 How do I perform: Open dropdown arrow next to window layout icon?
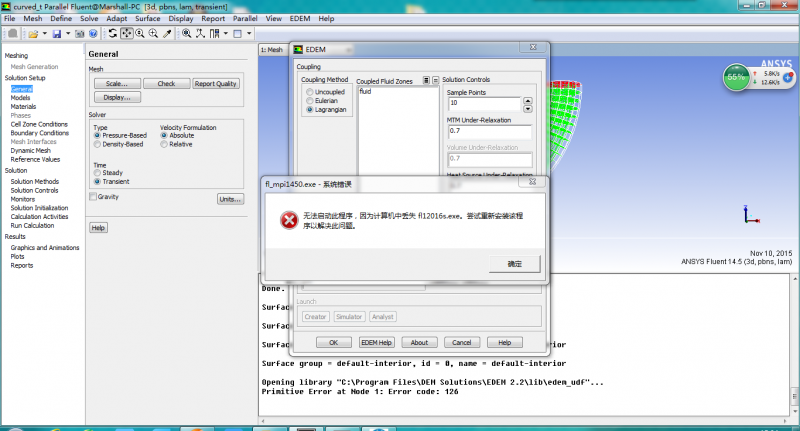click(226, 34)
